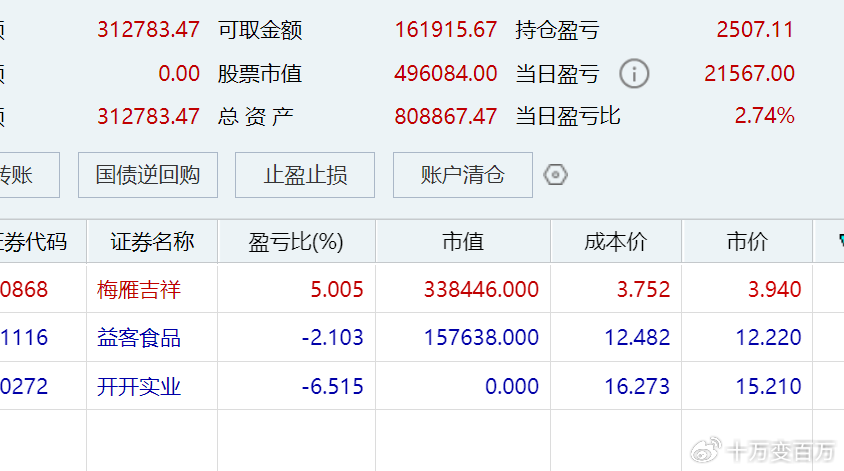Open the hexagon settings icon next to 账户清仓
Image resolution: width=844 pixels, height=471 pixels.
pyautogui.click(x=555, y=175)
